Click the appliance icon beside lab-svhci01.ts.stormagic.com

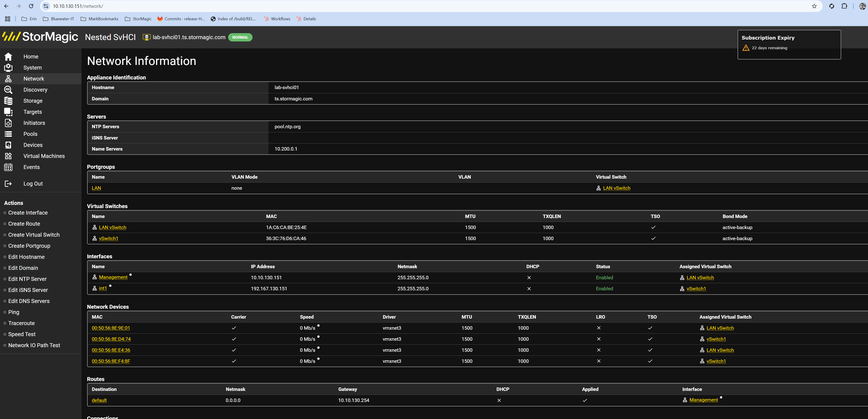pos(146,37)
